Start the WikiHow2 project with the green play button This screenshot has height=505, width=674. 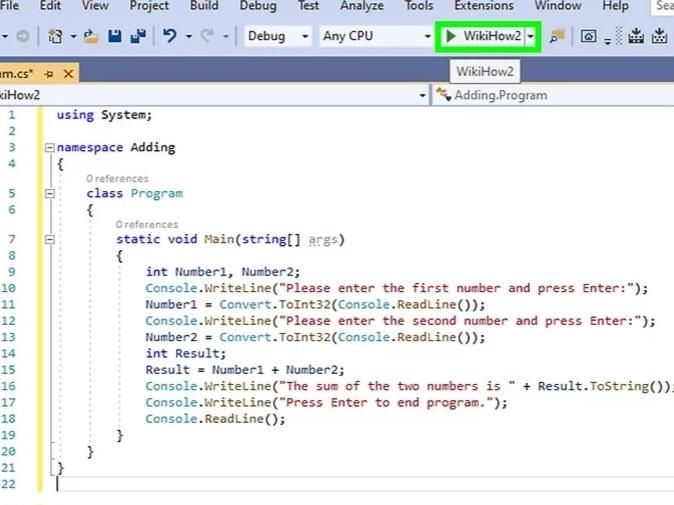(484, 36)
